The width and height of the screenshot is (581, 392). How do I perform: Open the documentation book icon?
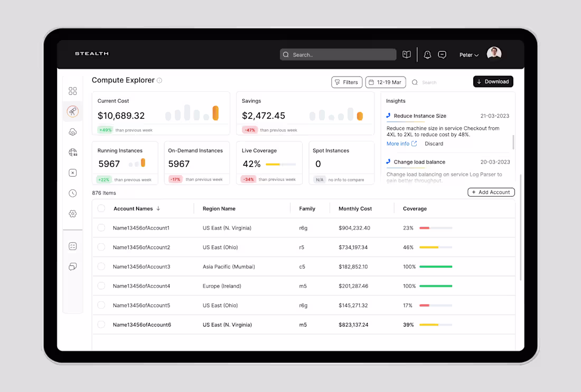[406, 54]
